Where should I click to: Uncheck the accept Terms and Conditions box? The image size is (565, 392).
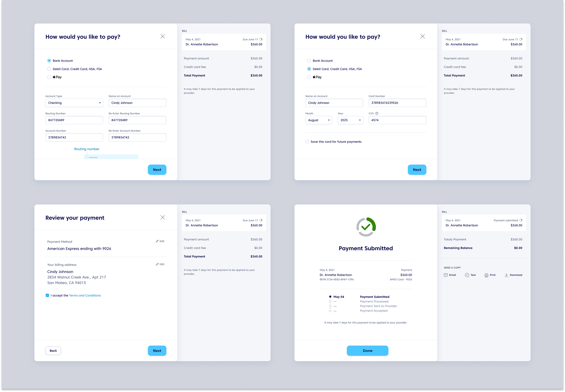pyautogui.click(x=47, y=295)
